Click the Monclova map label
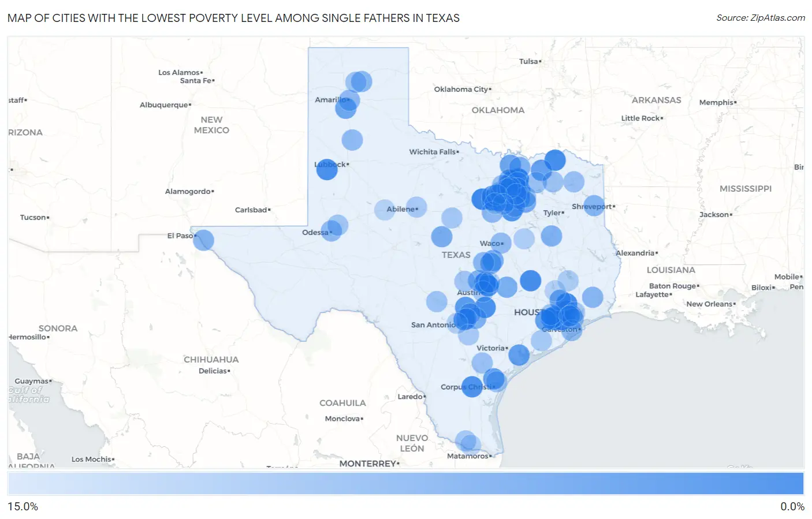 (342, 419)
